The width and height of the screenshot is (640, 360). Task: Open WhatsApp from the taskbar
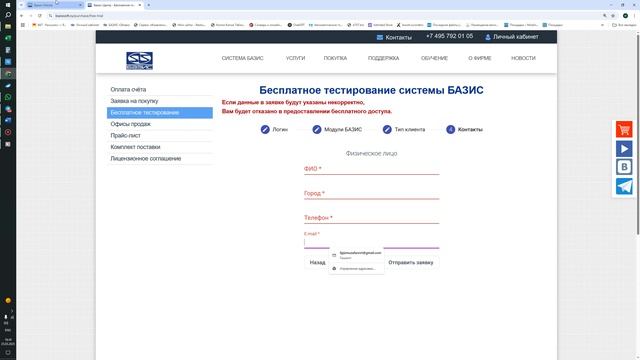(x=8, y=97)
